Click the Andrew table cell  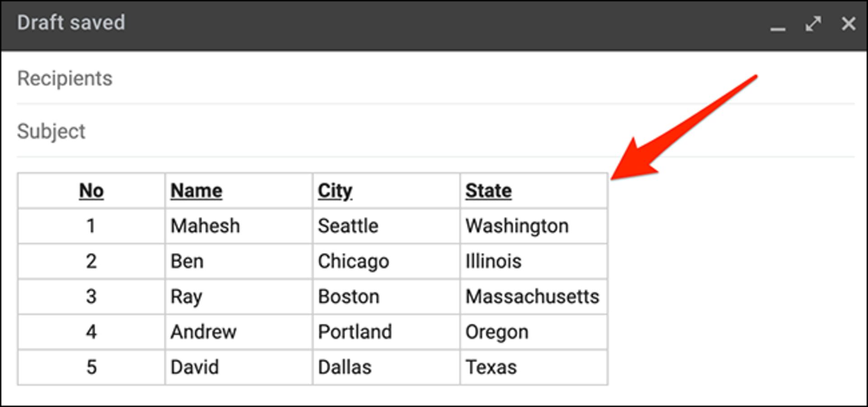pyautogui.click(x=239, y=332)
